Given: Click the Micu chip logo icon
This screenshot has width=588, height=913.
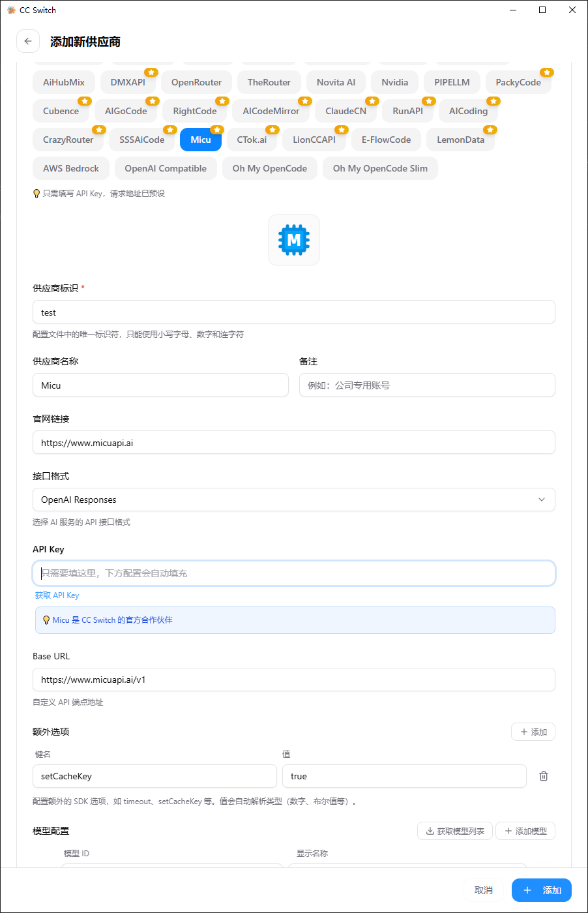Looking at the screenshot, I should pos(294,240).
